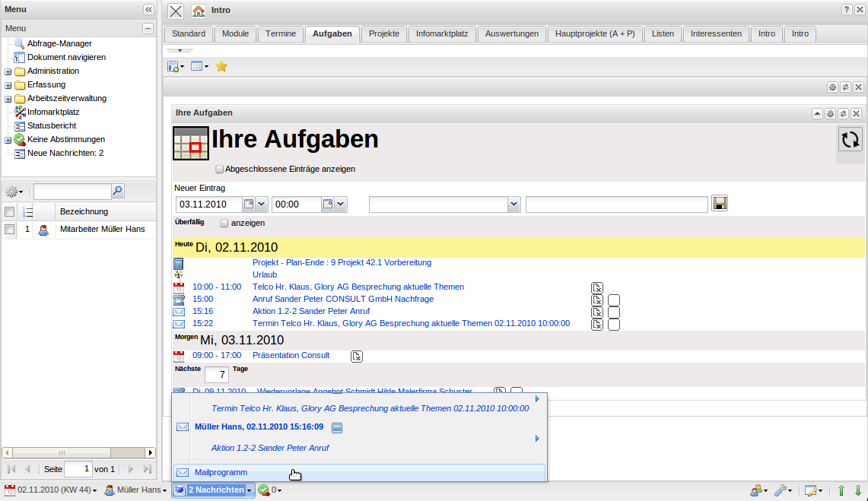This screenshot has height=501, width=868.
Task: Enable Abgeschlossene Einträge anzeigen checkbox
Action: 220,169
